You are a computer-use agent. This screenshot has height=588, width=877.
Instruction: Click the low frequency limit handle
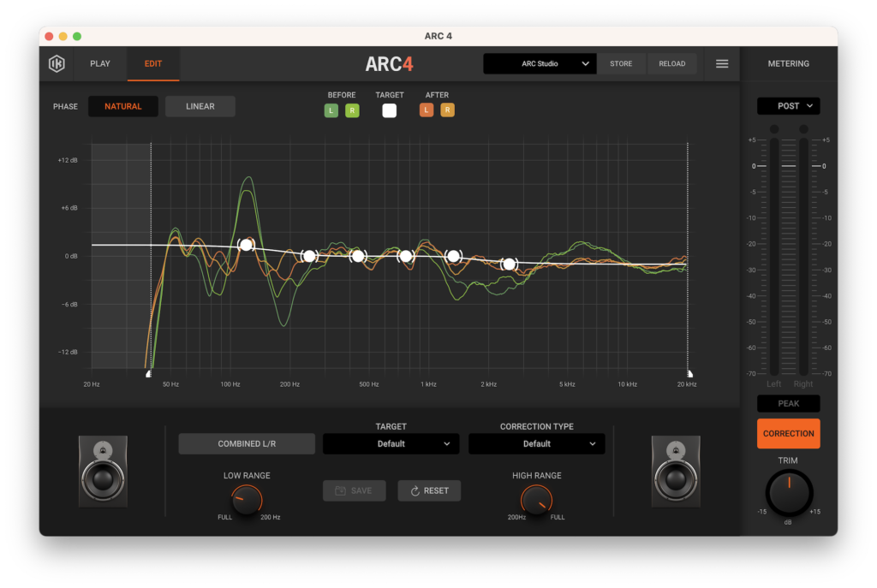tap(150, 373)
